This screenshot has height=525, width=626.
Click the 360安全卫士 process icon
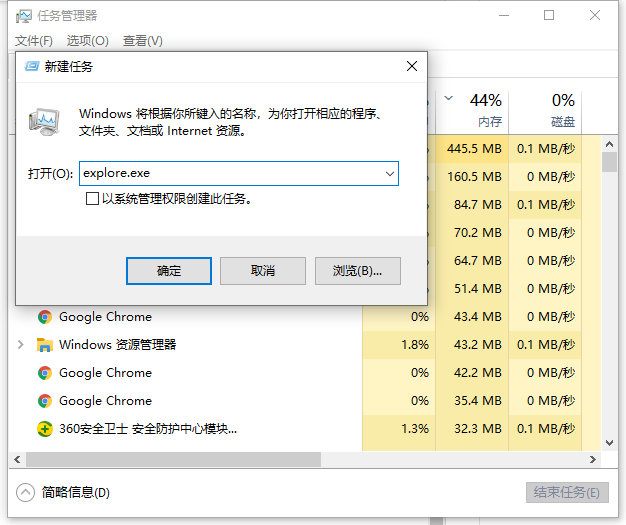pos(44,429)
